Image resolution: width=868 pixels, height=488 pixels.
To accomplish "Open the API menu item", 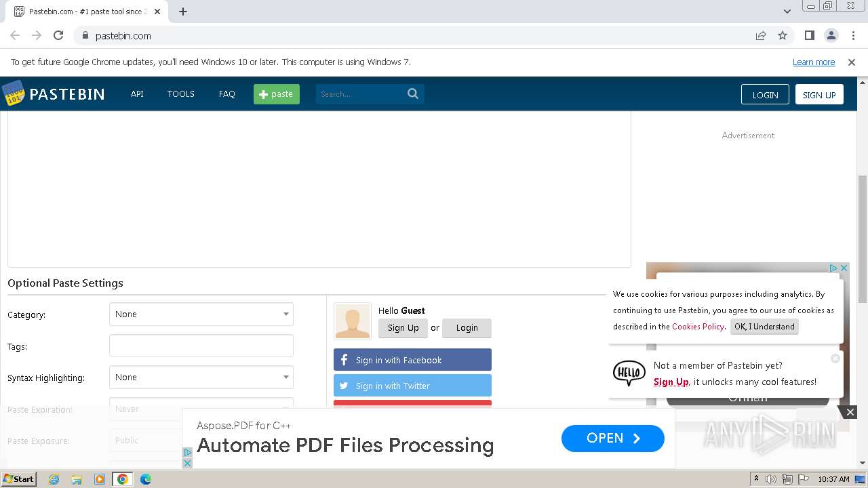I will [137, 94].
